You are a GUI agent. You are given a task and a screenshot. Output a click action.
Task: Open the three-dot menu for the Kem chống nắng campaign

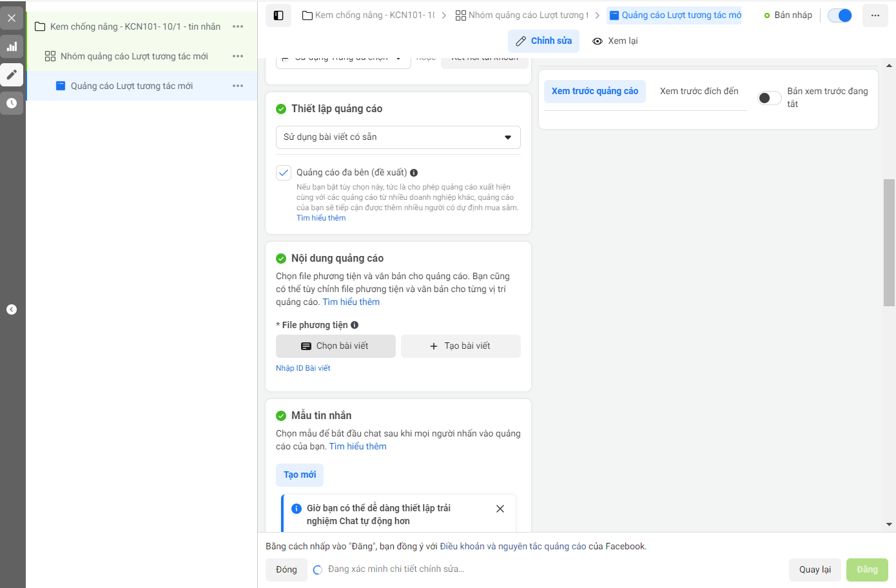pos(238,26)
